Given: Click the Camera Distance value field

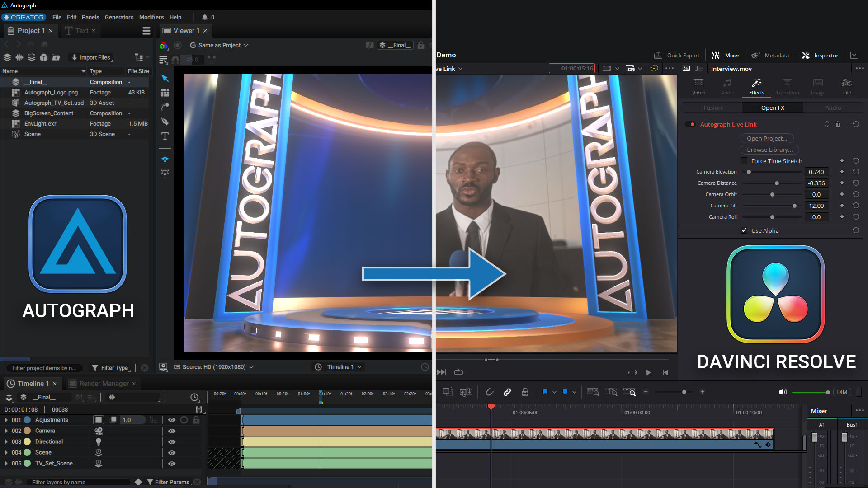Looking at the screenshot, I should pyautogui.click(x=816, y=183).
